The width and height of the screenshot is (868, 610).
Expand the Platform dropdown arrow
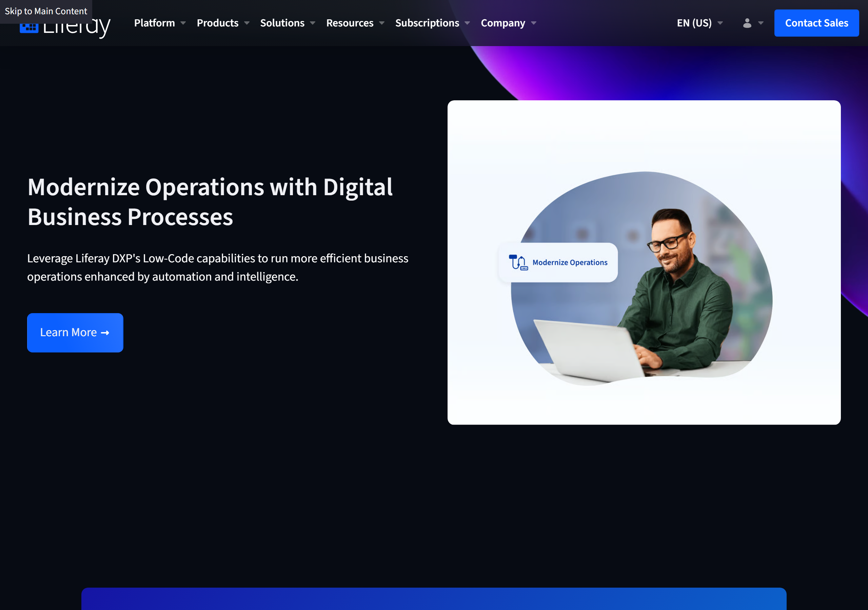(183, 23)
